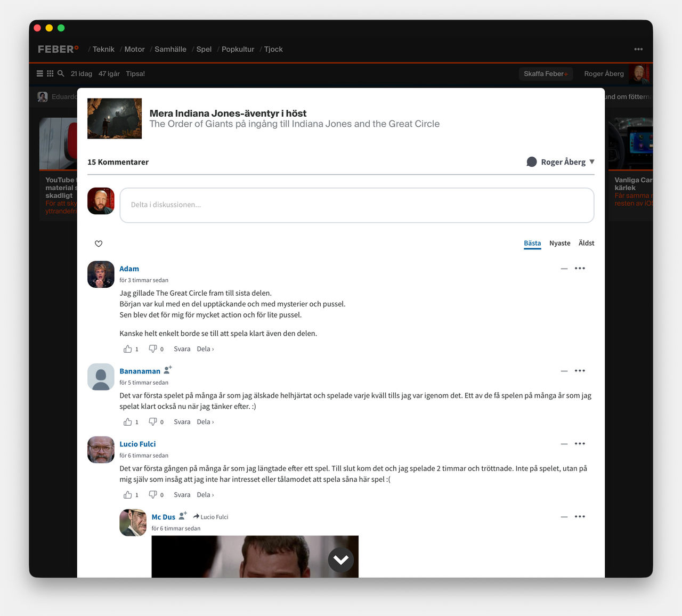682x616 pixels.
Task: Follow Bananaman via add-user icon
Action: coord(168,369)
